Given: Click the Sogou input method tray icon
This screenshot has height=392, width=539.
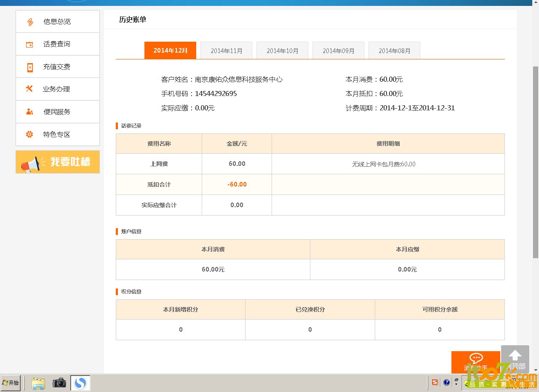Looking at the screenshot, I should pyautogui.click(x=435, y=382).
